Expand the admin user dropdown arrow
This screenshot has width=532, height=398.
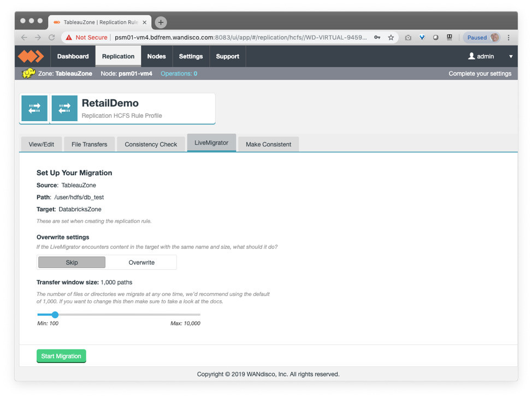(511, 56)
